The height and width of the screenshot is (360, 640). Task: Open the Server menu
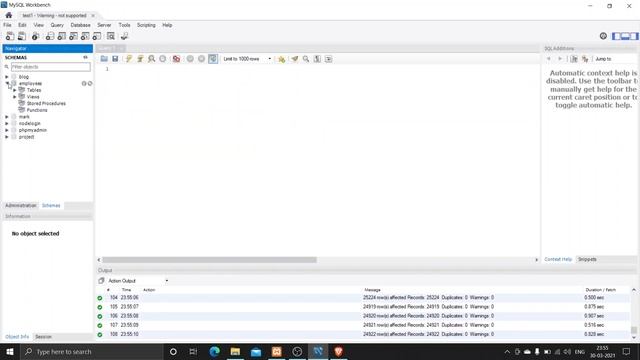pyautogui.click(x=104, y=25)
